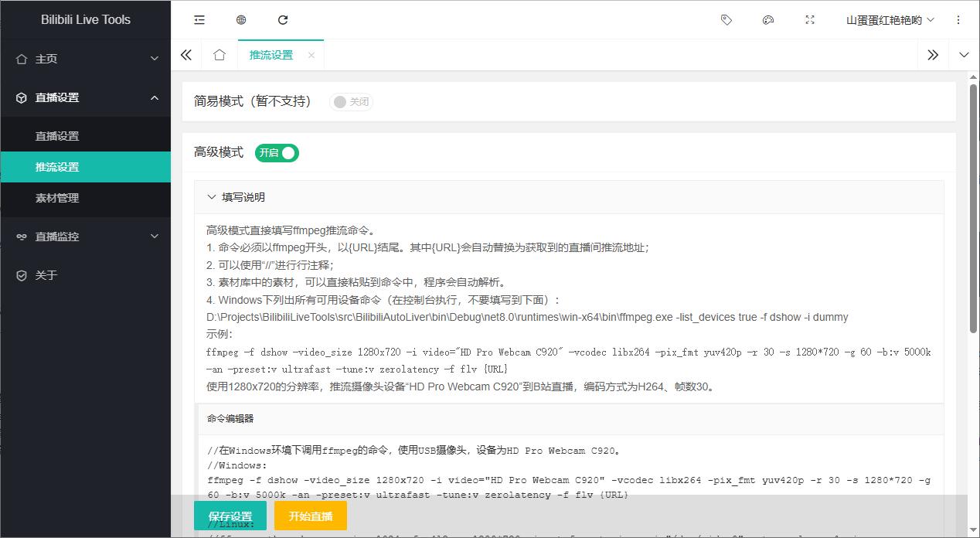Screen dimensions: 980x538
Task: Collapse the 填写说明 panel
Action: click(569, 197)
